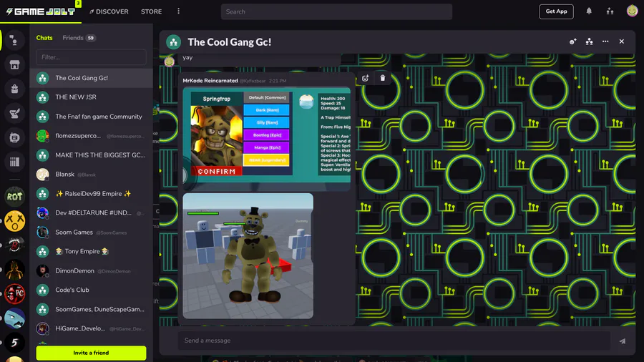The image size is (644, 362).
Task: Open chat header more options menu
Action: tap(605, 41)
